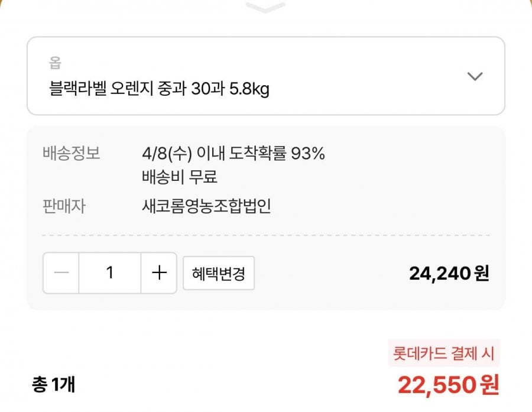Select the 블랙라벨 오렌지 중과 30과 5.8kg text
The width and height of the screenshot is (532, 412).
pyautogui.click(x=158, y=90)
